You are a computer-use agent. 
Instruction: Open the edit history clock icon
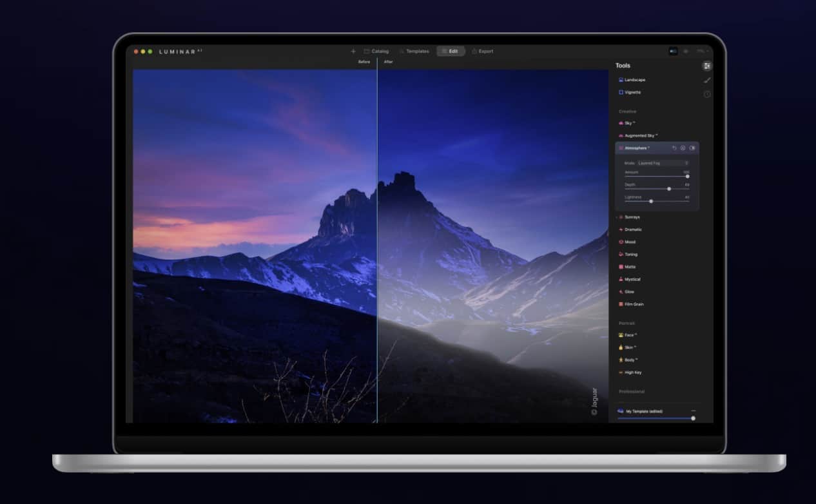tap(707, 94)
